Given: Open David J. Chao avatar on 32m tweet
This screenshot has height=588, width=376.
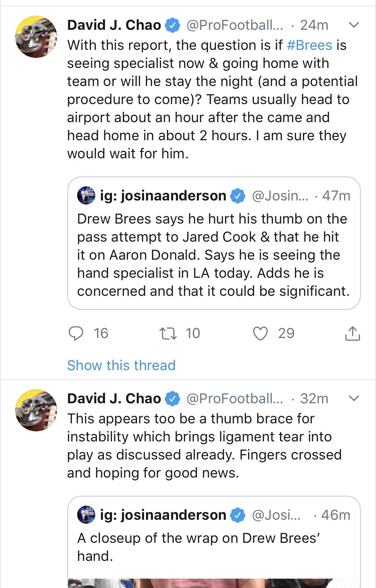Looking at the screenshot, I should coord(36,410).
